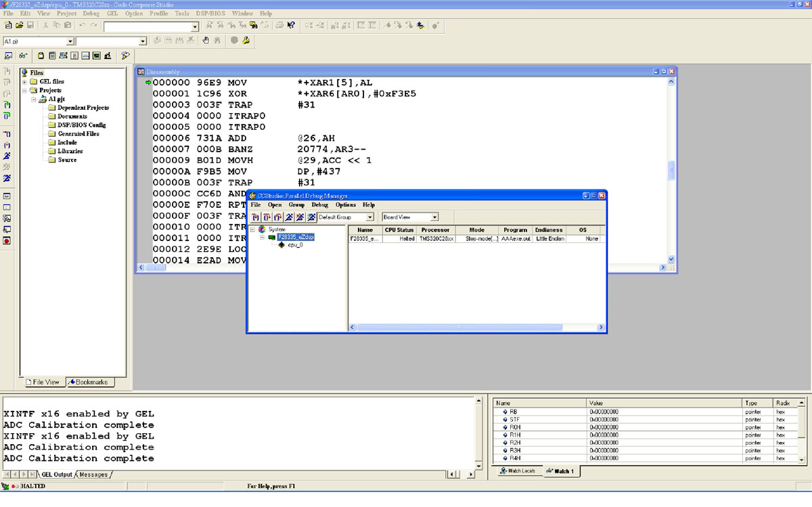Click the cpu_0 node in System tree

[x=295, y=245]
